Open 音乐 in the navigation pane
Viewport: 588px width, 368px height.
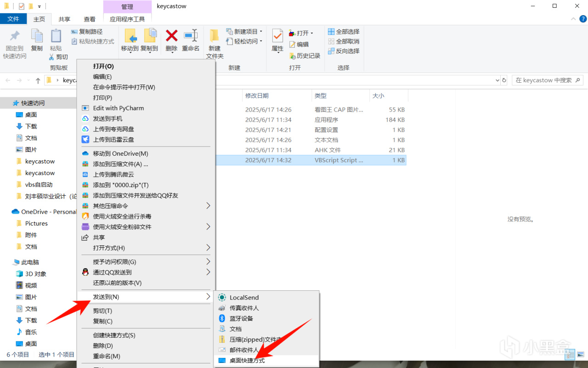click(27, 332)
